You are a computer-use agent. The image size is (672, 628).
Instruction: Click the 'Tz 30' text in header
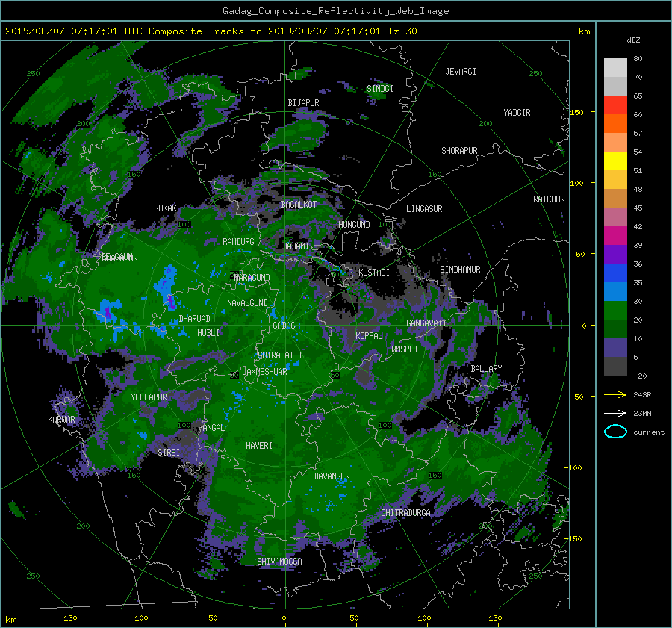(402, 31)
